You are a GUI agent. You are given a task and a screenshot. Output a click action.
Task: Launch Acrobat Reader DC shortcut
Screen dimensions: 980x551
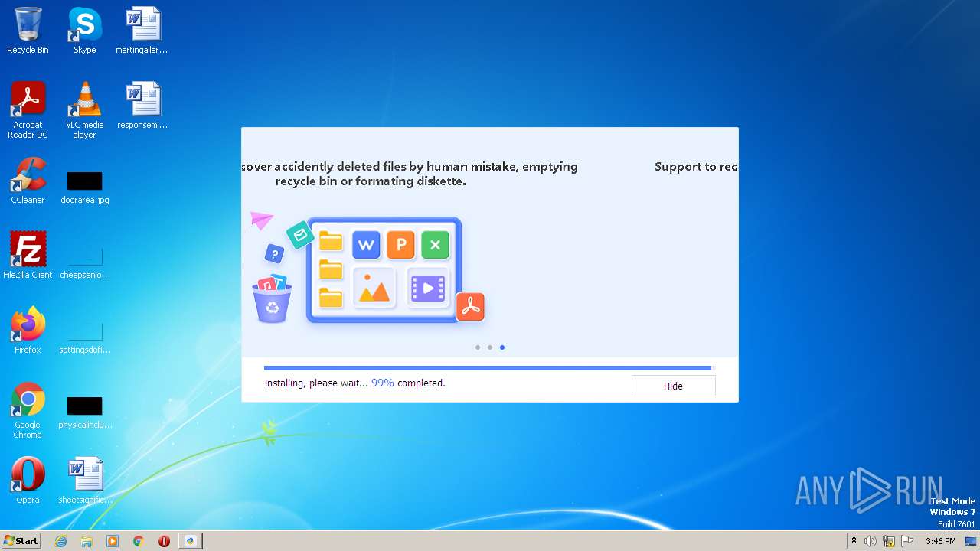(28, 110)
